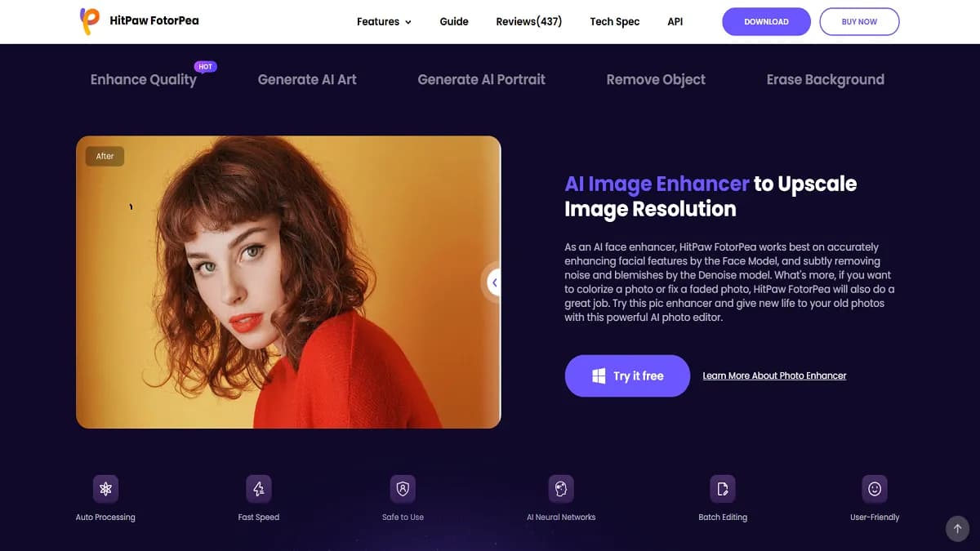Switch to the Remove Object tab
Screen dimensions: 980x551
pos(656,80)
